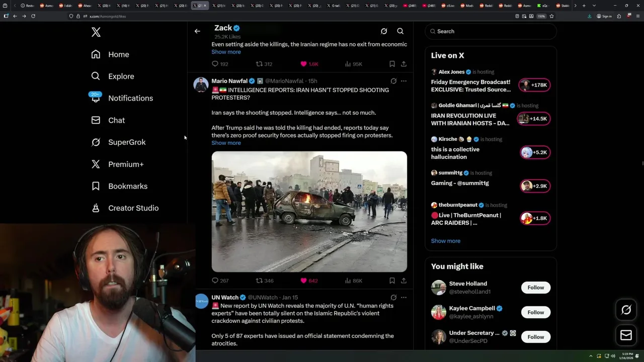Expand Show more under Live on X
This screenshot has height=362, width=644.
pyautogui.click(x=446, y=241)
